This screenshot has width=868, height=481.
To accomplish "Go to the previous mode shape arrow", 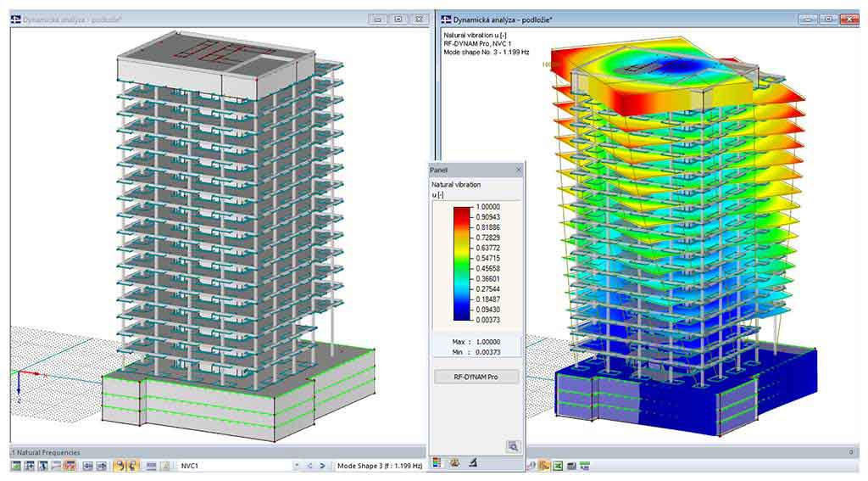I will click(309, 466).
